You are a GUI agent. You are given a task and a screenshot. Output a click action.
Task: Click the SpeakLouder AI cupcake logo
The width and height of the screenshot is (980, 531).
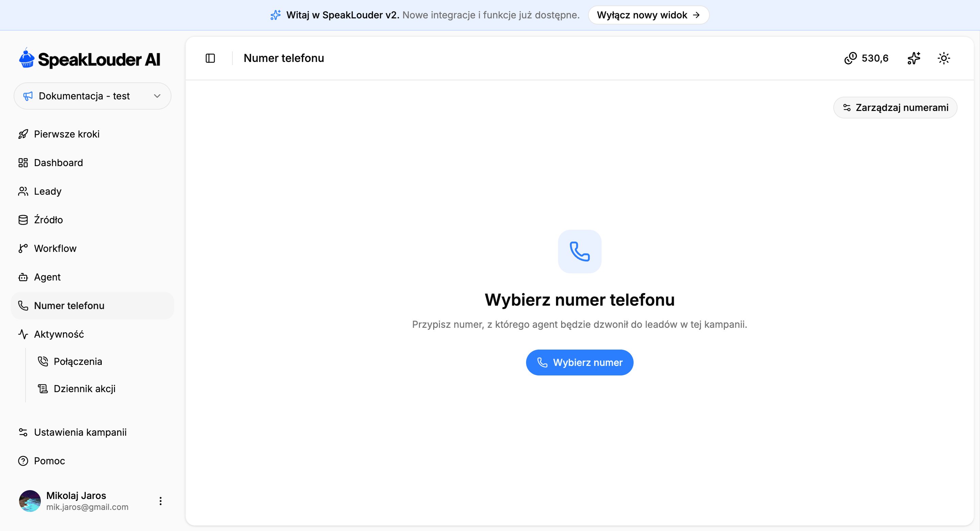tap(27, 58)
